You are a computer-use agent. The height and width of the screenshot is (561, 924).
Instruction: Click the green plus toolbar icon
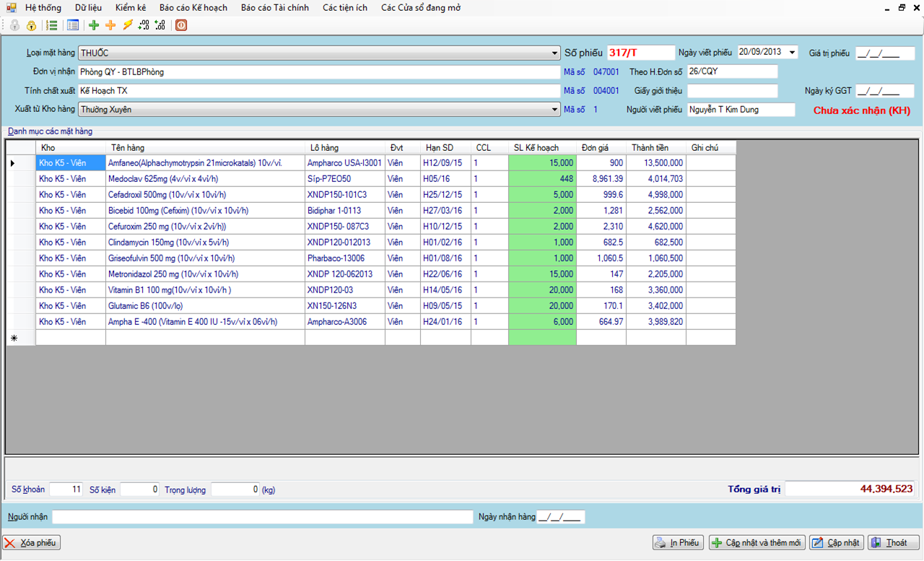(94, 25)
